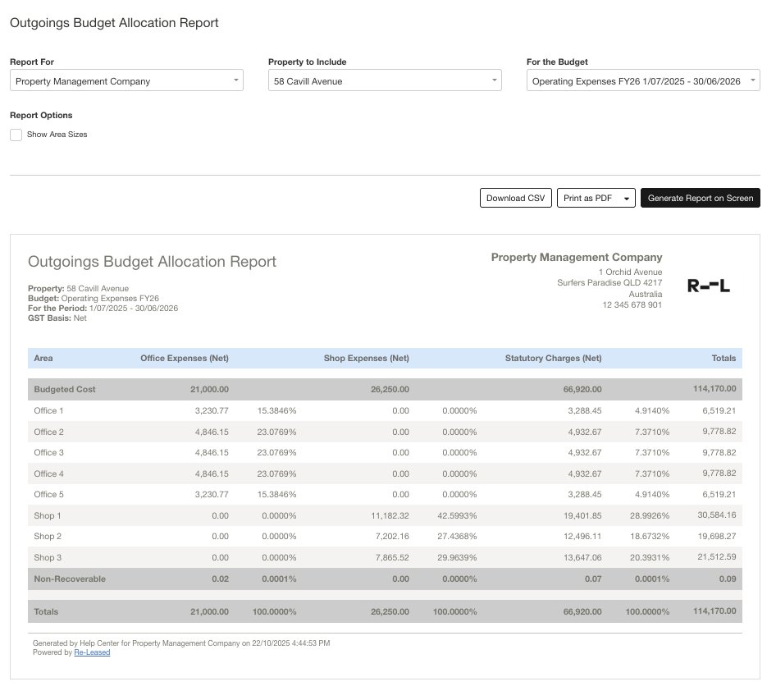This screenshot has width=776, height=700.
Task: Select the Office Expenses (Net) column header
Action: pyautogui.click(x=184, y=358)
